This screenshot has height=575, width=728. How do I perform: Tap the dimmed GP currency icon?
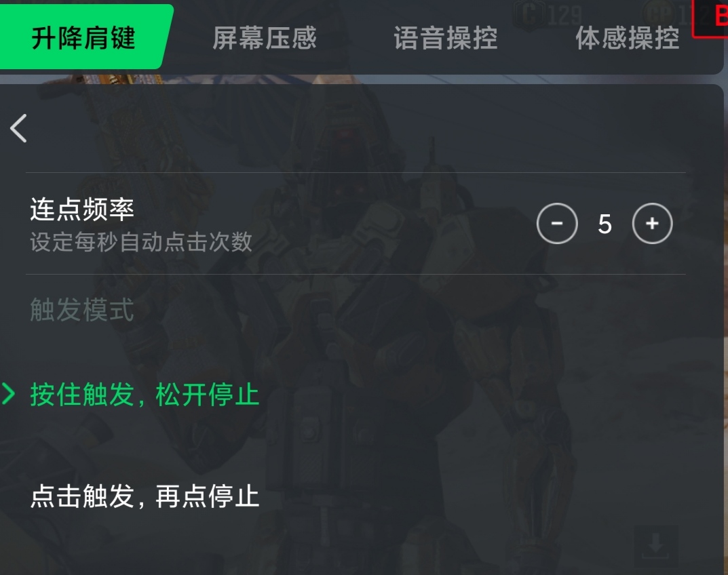click(x=660, y=14)
